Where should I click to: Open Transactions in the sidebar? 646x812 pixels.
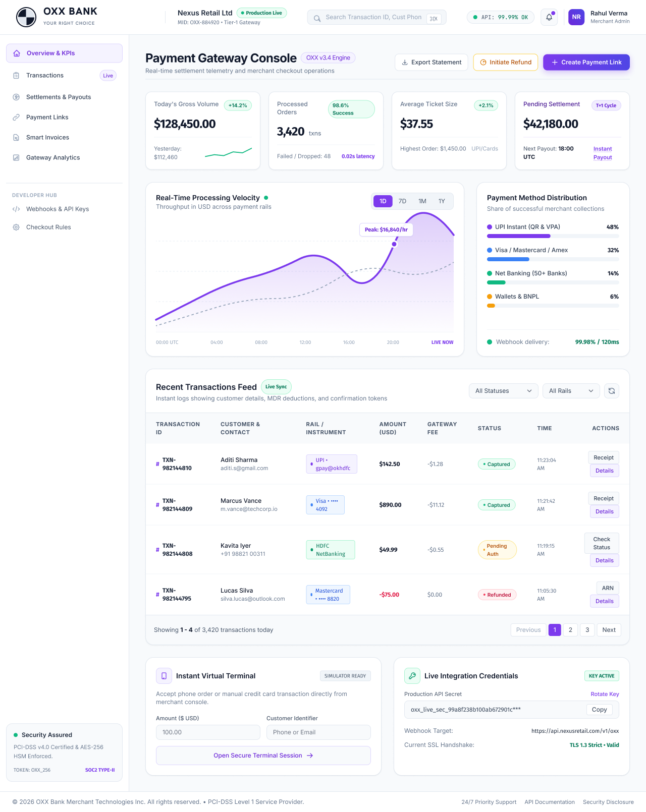pyautogui.click(x=64, y=76)
